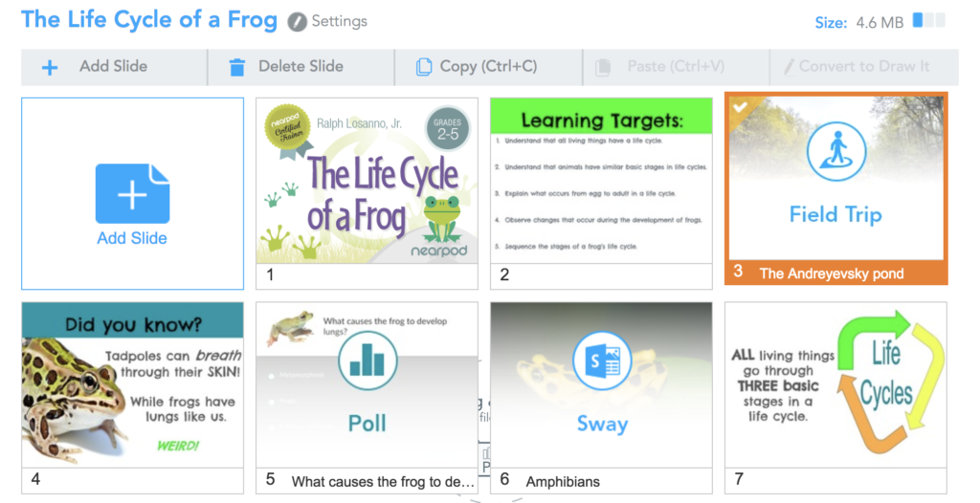
Task: Click Copy (Ctrl+C) in the toolbar
Action: pyautogui.click(x=488, y=67)
